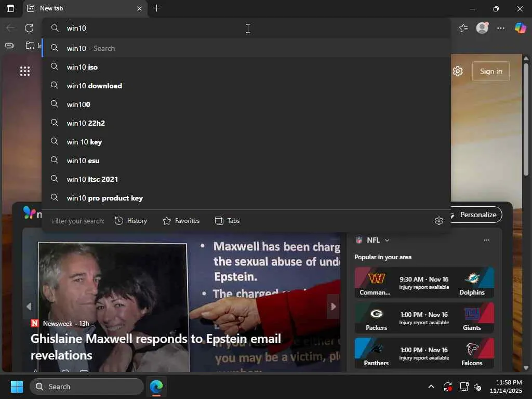The height and width of the screenshot is (399, 532).
Task: Click the taskbar Search box
Action: point(87,387)
